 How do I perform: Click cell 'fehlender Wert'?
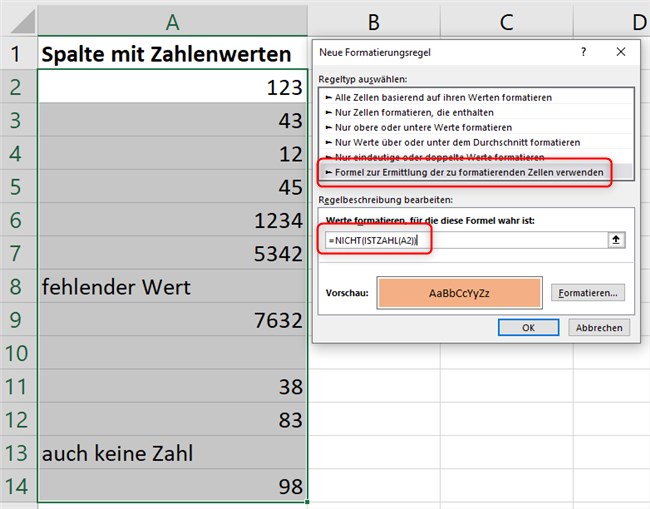[172, 286]
